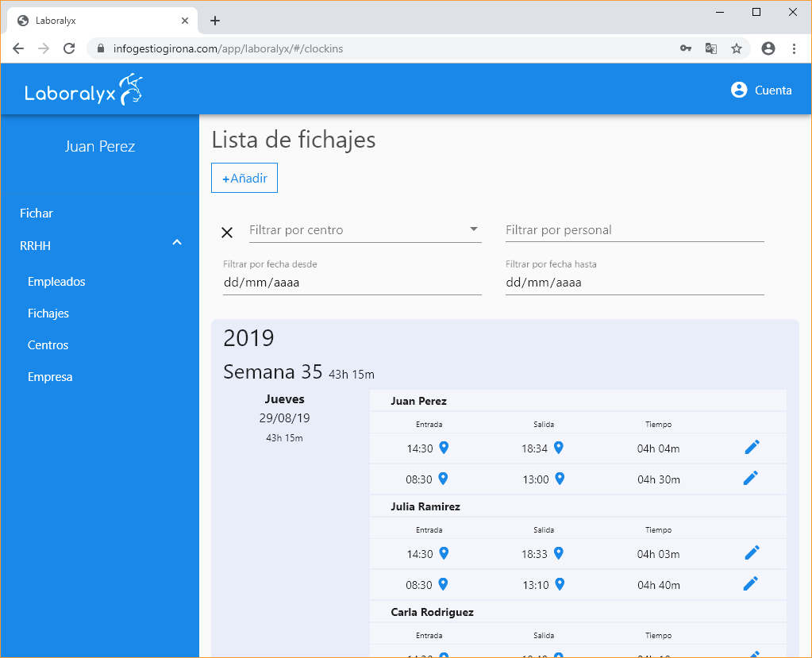Screen dimensions: 812x658
Task: Show location of Julia Ramirez's 08:30 entry
Action: 443,584
